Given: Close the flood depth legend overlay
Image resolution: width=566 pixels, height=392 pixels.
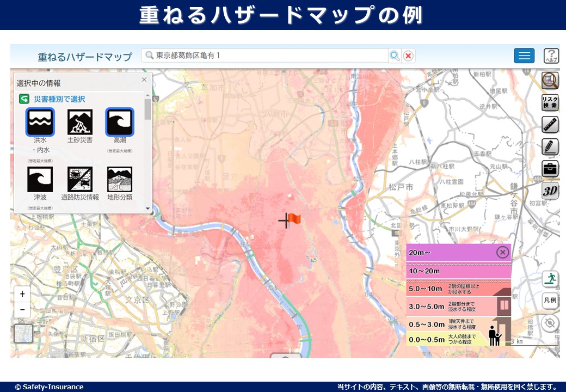Looking at the screenshot, I should [x=502, y=252].
